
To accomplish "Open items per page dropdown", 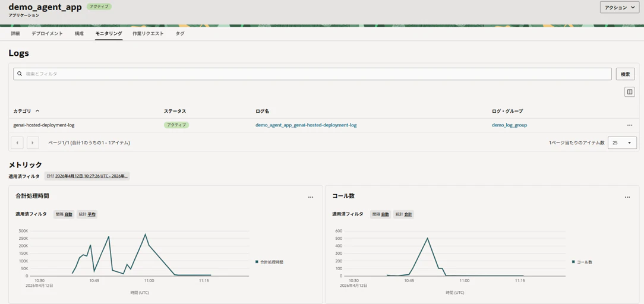I will pyautogui.click(x=622, y=142).
